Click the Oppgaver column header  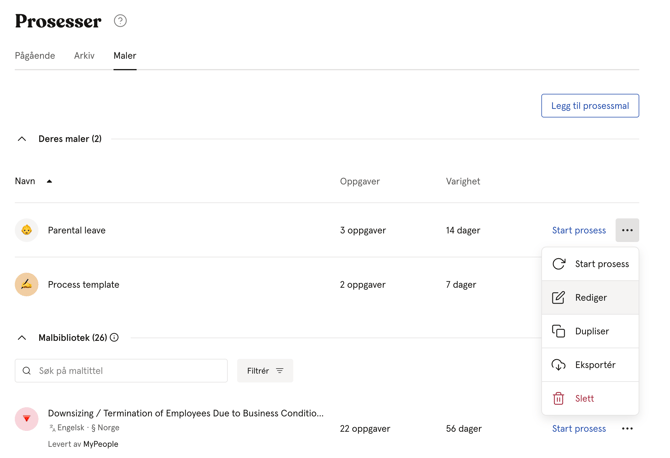[360, 181]
